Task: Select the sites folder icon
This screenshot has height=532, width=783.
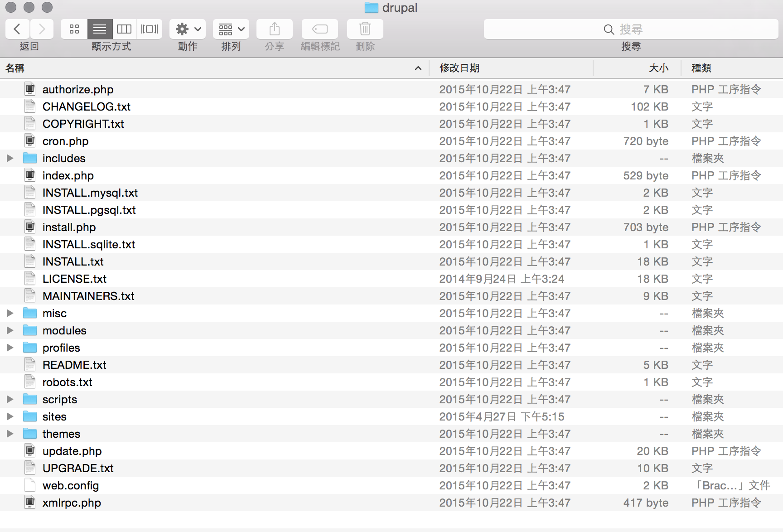Action: (30, 416)
